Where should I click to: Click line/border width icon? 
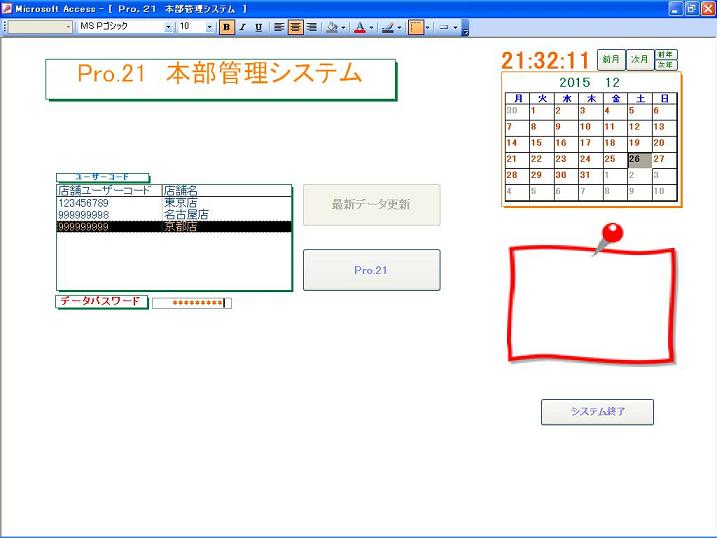[x=416, y=27]
